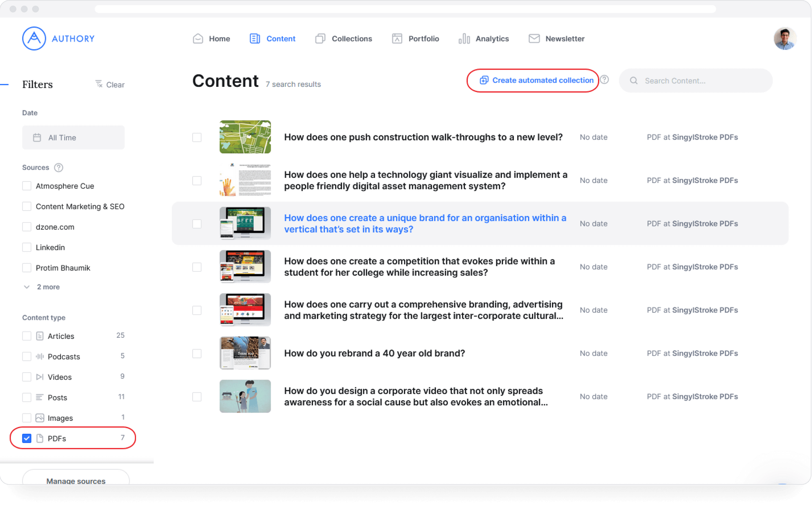The width and height of the screenshot is (812, 513).
Task: Open the construction walk-throughs article thumbnail
Action: 245,137
